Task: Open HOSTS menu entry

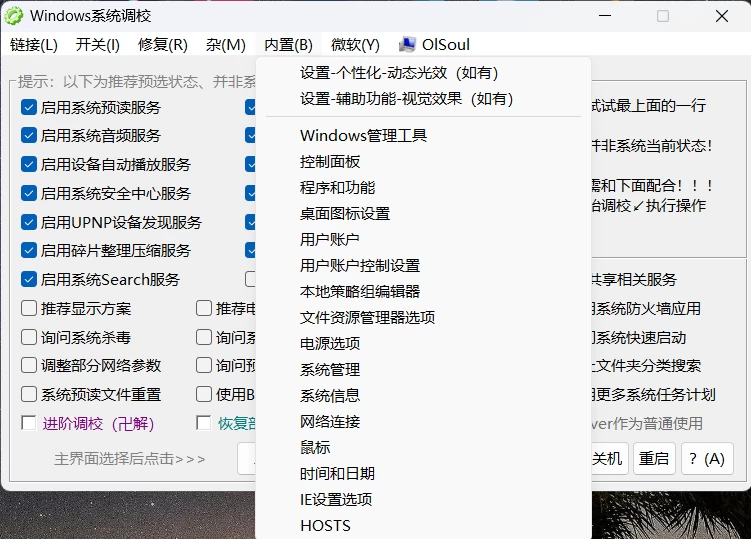Action: (x=325, y=525)
